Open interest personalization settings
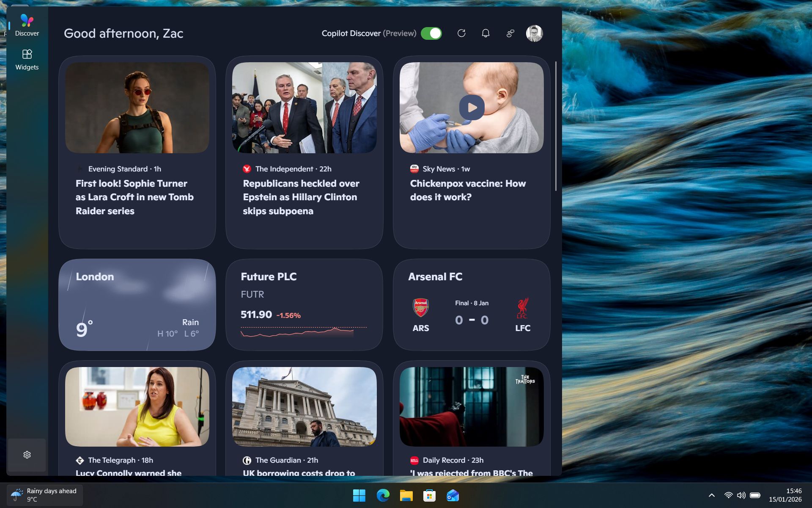Screen dimensions: 812x508 [510, 33]
